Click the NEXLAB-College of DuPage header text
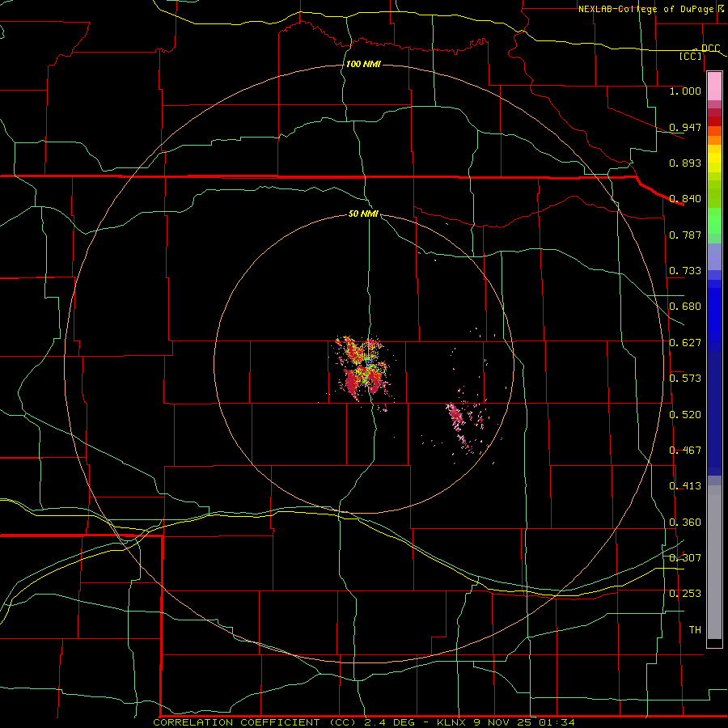Screen dimensions: 728x728 [x=646, y=9]
